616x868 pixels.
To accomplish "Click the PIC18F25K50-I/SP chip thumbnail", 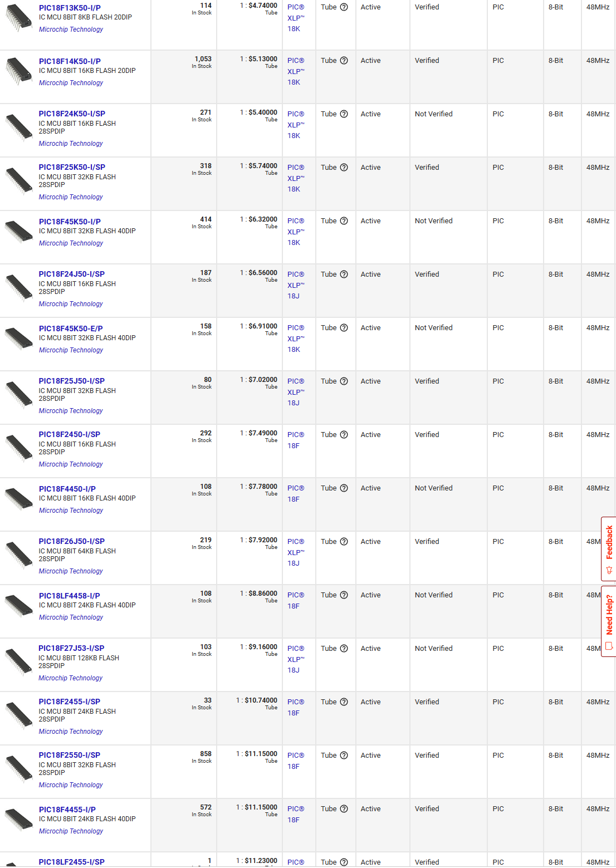I will pyautogui.click(x=19, y=180).
